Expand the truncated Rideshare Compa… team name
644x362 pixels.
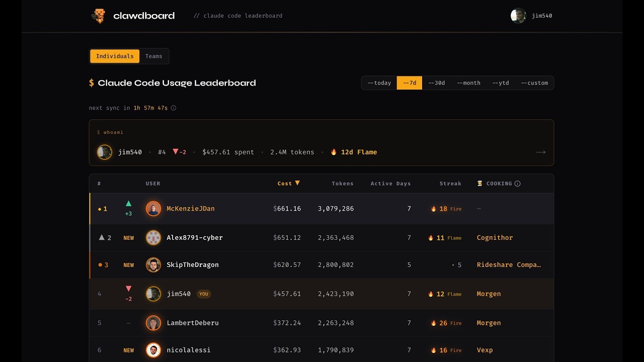509,264
